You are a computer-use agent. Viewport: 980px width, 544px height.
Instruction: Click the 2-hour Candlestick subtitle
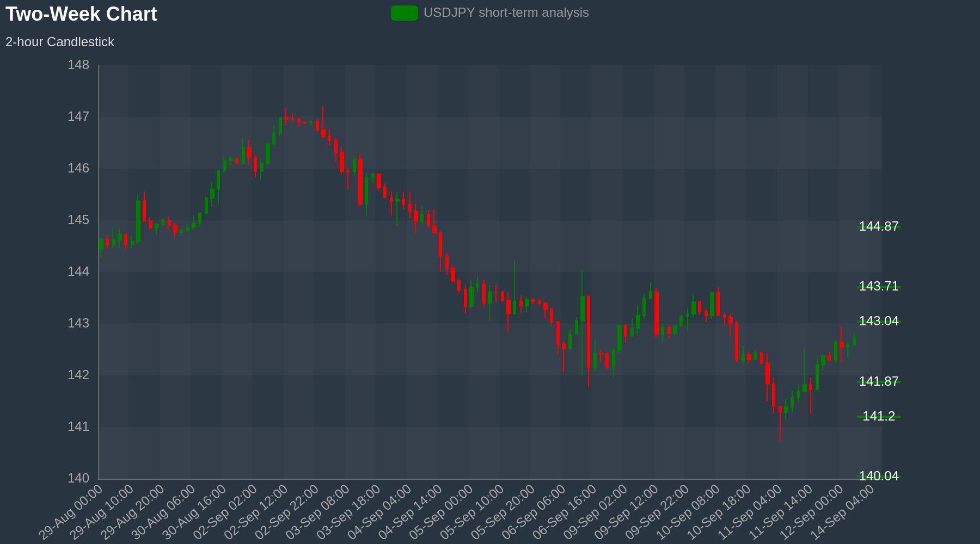60,42
